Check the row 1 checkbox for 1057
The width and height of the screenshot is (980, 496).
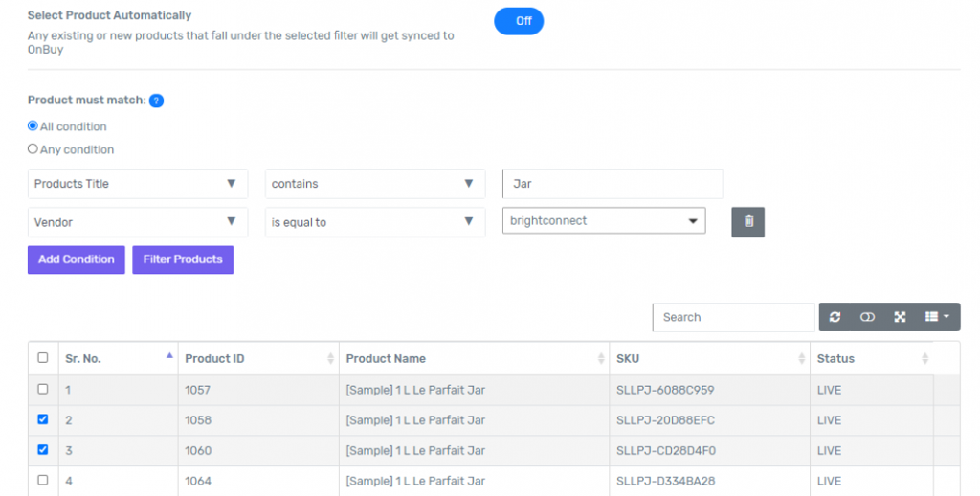42,389
